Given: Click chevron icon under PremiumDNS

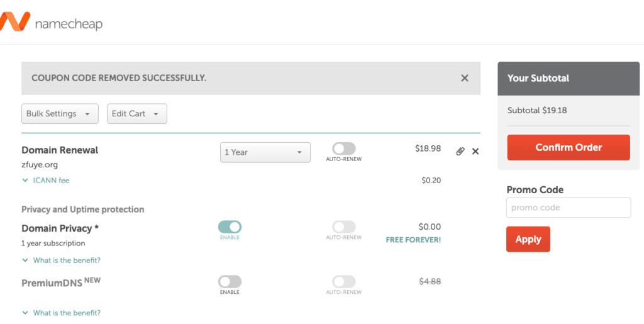Looking at the screenshot, I should 25,313.
